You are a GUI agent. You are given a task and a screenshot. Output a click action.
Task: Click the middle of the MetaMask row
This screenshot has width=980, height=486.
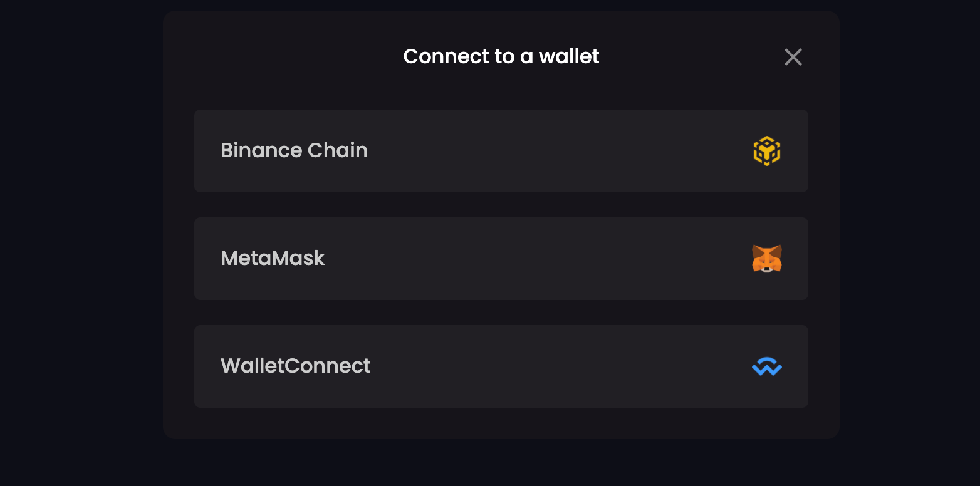tap(501, 259)
